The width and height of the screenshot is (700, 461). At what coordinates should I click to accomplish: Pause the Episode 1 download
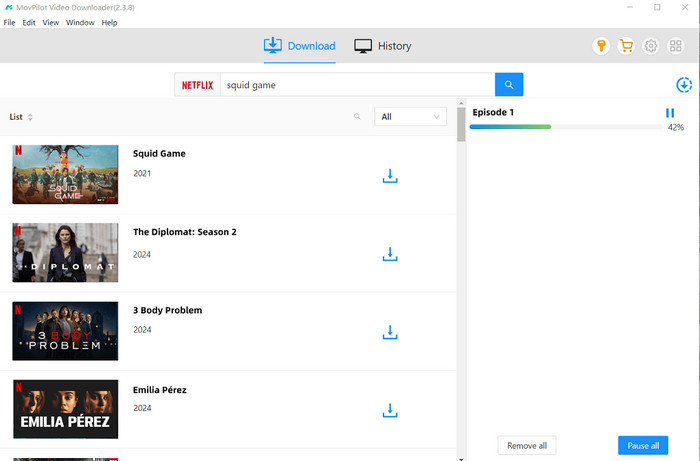tap(670, 113)
